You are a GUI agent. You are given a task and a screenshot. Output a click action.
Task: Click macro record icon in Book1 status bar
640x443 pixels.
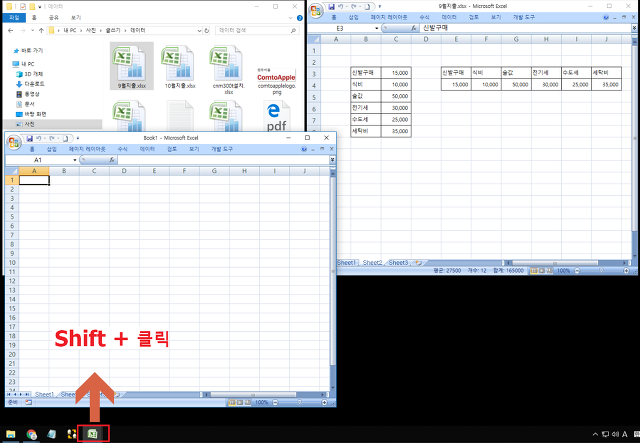click(x=29, y=403)
